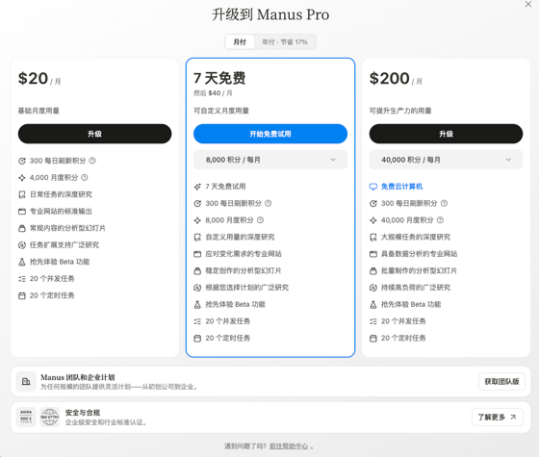The height and width of the screenshot is (457, 539).
Task: Click info icon beside 300 每日刷新积分 in $20 plan
Action: 92,161
